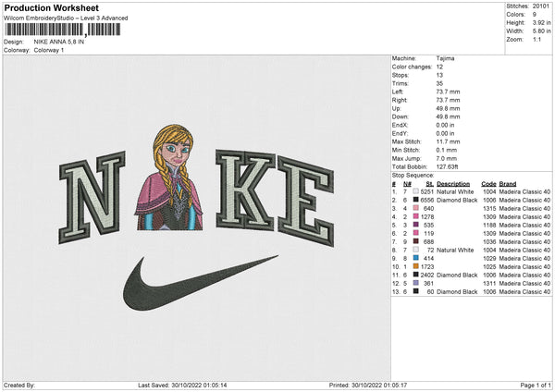Click Diamond Black description in stop 13

[x=457, y=292]
